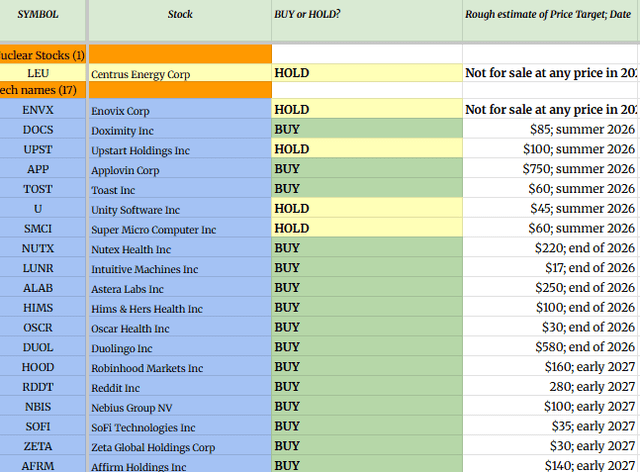Select the Astera Labs Inc cell
The image size is (640, 472).
point(180,287)
